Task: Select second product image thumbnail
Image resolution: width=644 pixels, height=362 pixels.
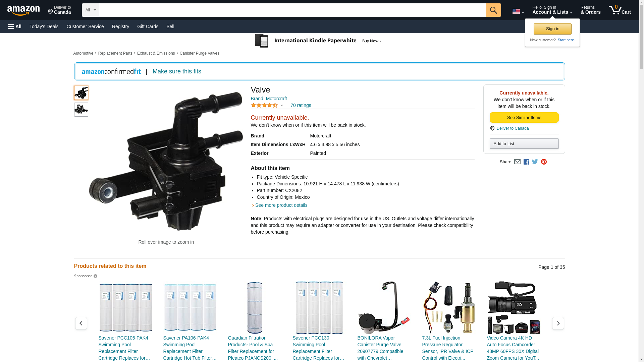Action: [81, 110]
